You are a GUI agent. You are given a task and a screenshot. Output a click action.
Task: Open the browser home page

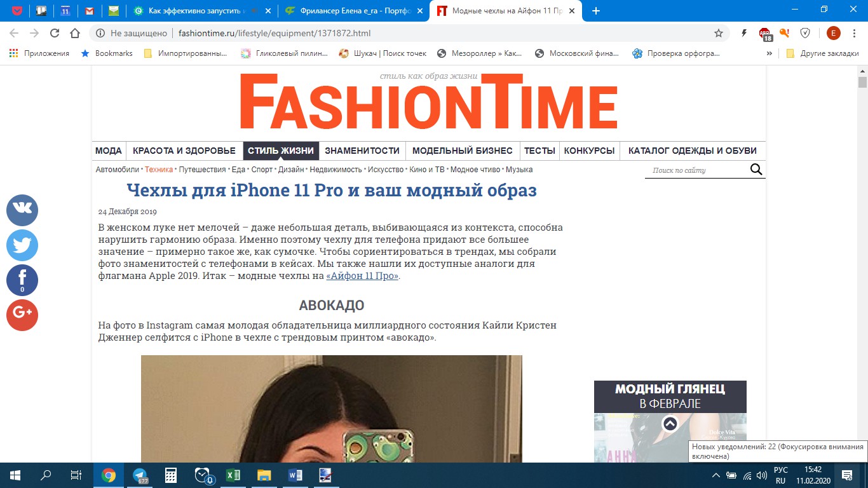click(x=75, y=33)
